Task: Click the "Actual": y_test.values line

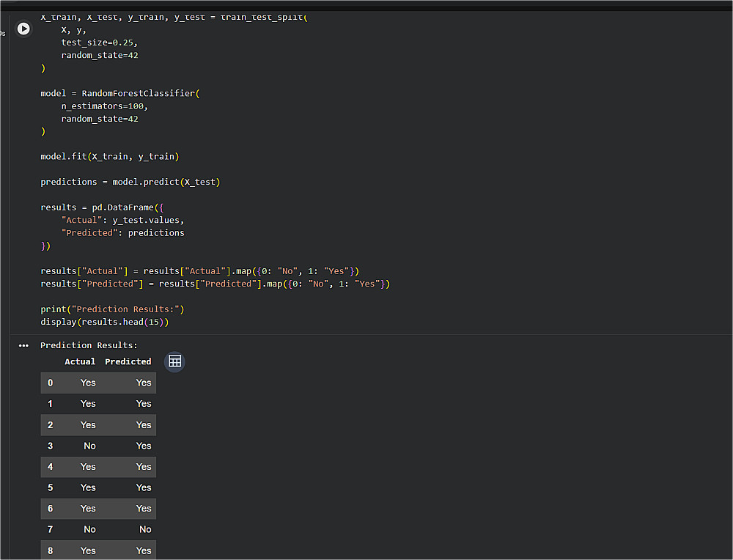Action: coord(123,220)
